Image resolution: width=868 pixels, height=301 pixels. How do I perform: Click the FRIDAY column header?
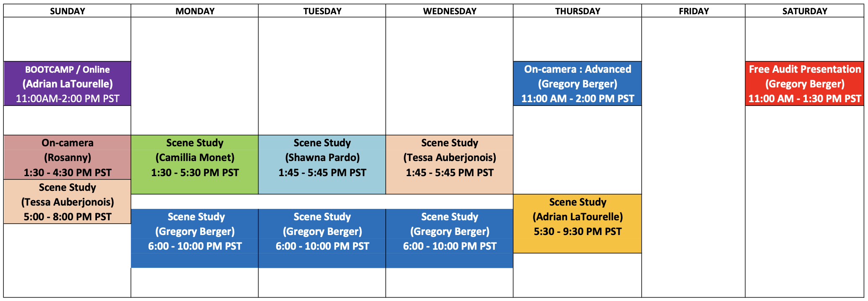[x=693, y=11]
